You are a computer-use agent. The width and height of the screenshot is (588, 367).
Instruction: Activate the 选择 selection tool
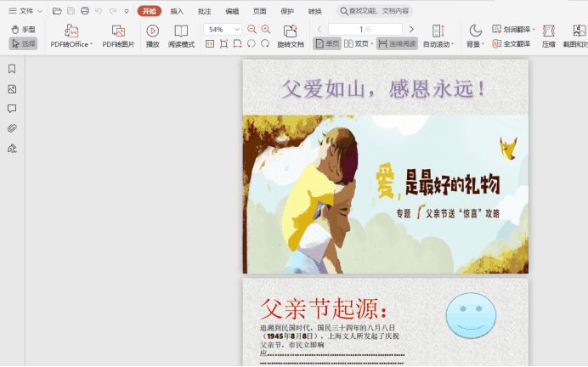(x=23, y=44)
